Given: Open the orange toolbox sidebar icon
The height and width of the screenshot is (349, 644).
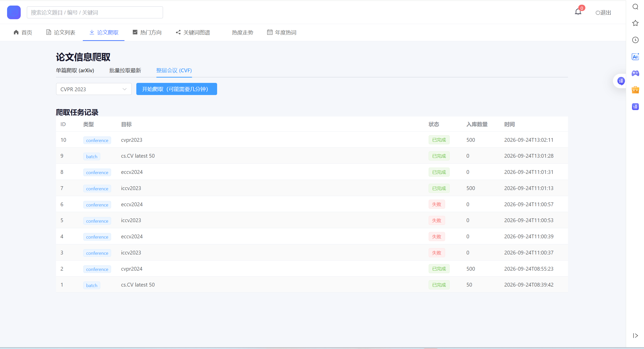Looking at the screenshot, I should point(635,90).
